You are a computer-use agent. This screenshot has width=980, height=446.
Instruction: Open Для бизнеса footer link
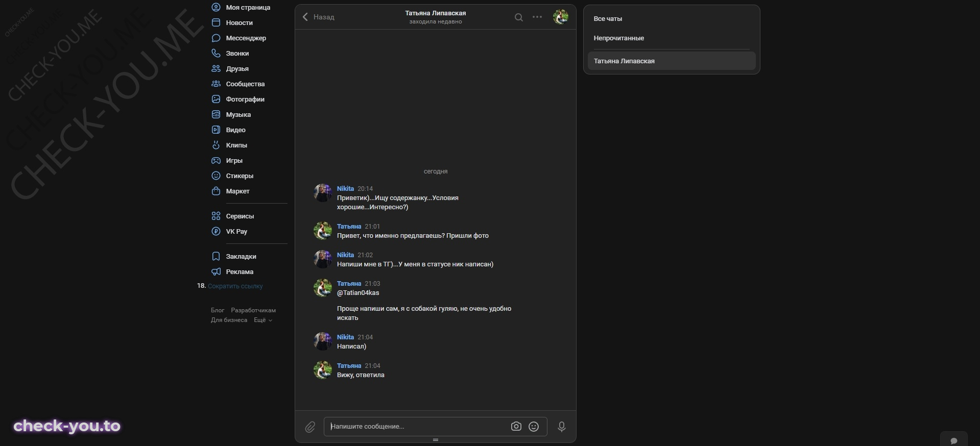pyautogui.click(x=229, y=320)
